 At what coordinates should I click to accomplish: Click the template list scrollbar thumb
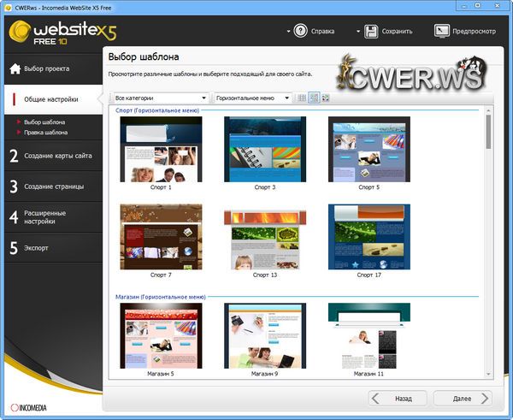point(488,132)
